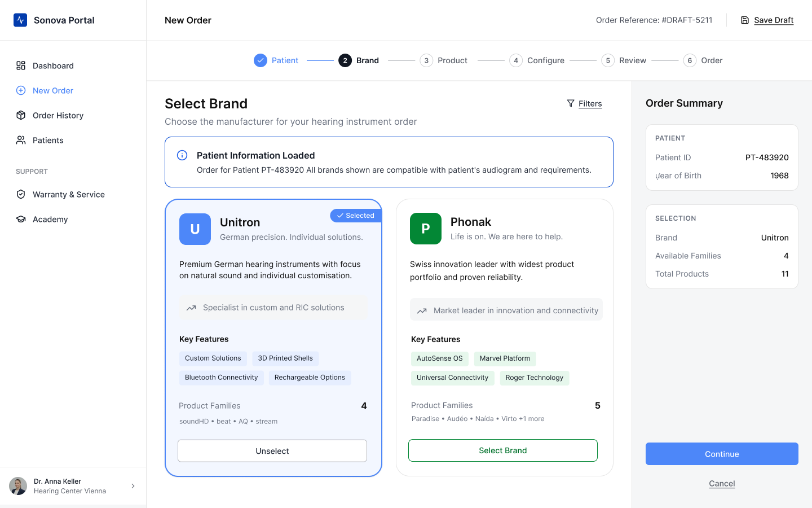
Task: Click Select Brand on Phonak card
Action: click(503, 450)
